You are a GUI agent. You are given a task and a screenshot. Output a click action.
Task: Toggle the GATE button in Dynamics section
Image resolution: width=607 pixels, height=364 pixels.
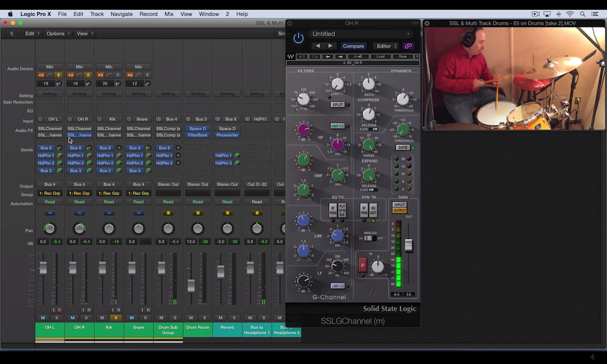coord(402,147)
